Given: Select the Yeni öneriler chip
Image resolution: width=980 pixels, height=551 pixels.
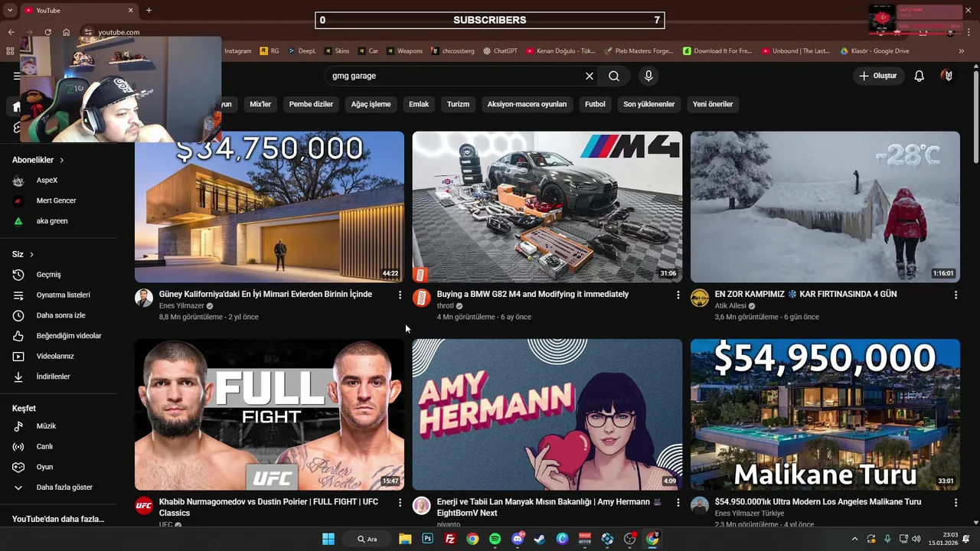Looking at the screenshot, I should pyautogui.click(x=713, y=104).
